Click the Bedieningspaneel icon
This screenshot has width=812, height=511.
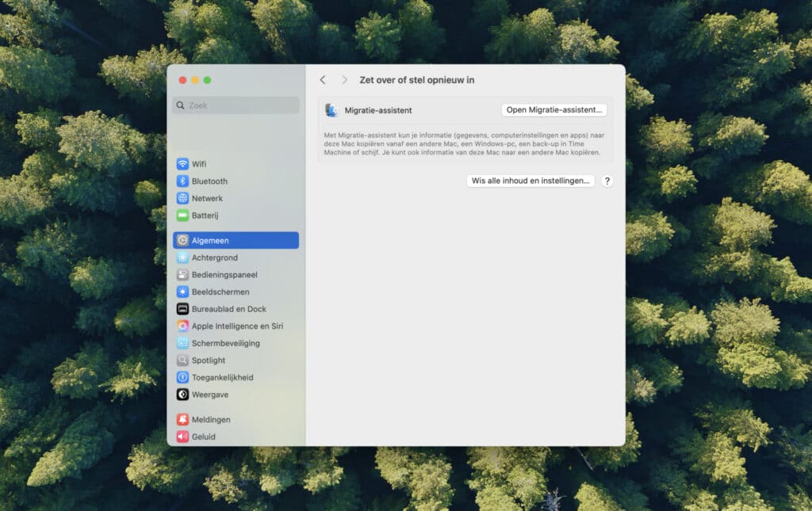(x=182, y=275)
